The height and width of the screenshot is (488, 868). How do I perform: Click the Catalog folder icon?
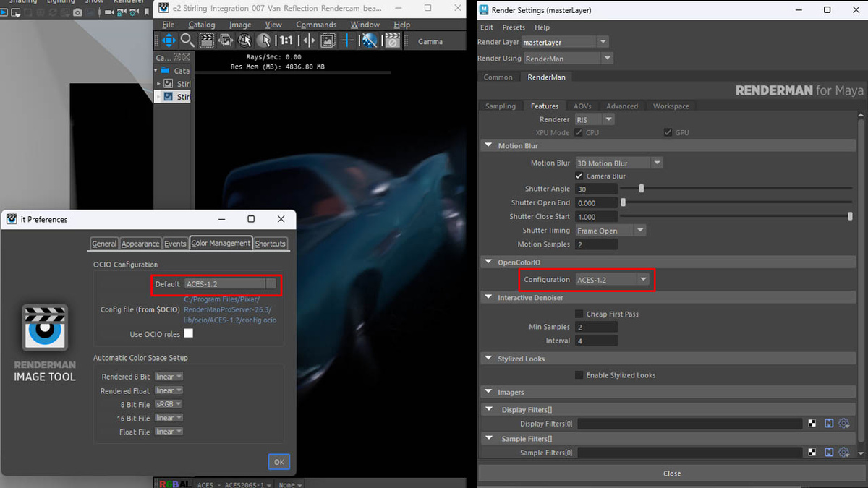[166, 71]
